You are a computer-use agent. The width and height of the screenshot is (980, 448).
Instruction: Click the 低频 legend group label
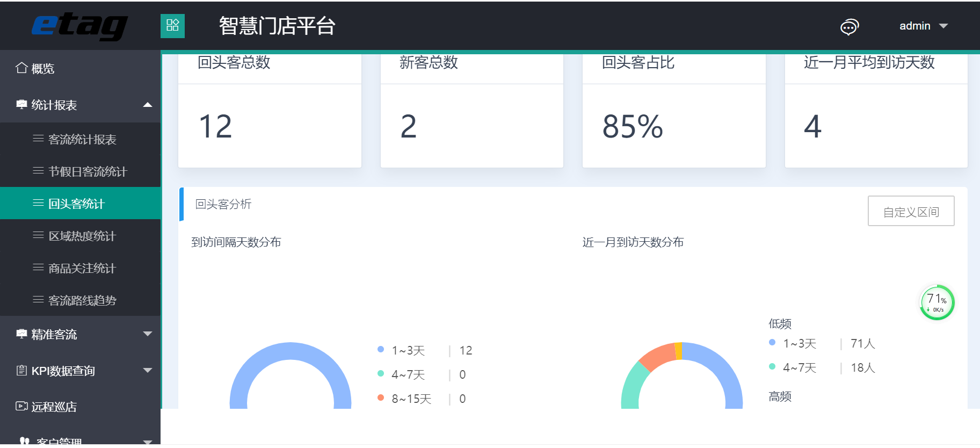(780, 323)
